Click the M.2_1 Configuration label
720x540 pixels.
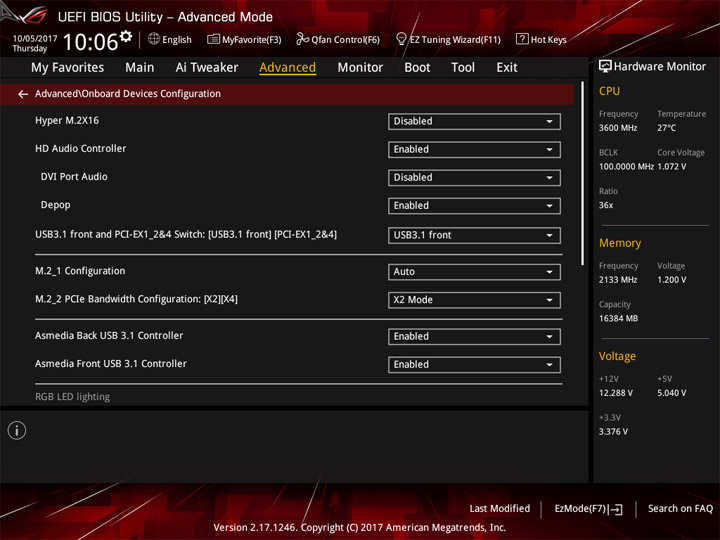[80, 271]
